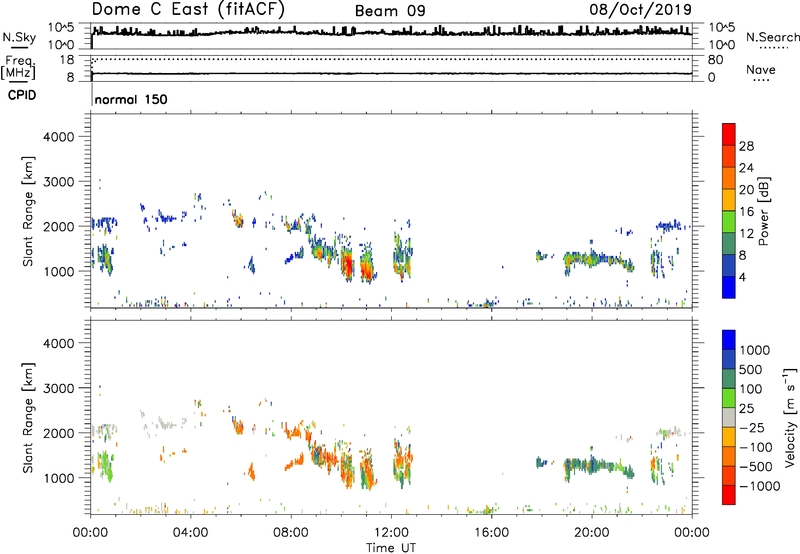Pick the 25–100 m/s light green Velocity segment

(x=729, y=398)
